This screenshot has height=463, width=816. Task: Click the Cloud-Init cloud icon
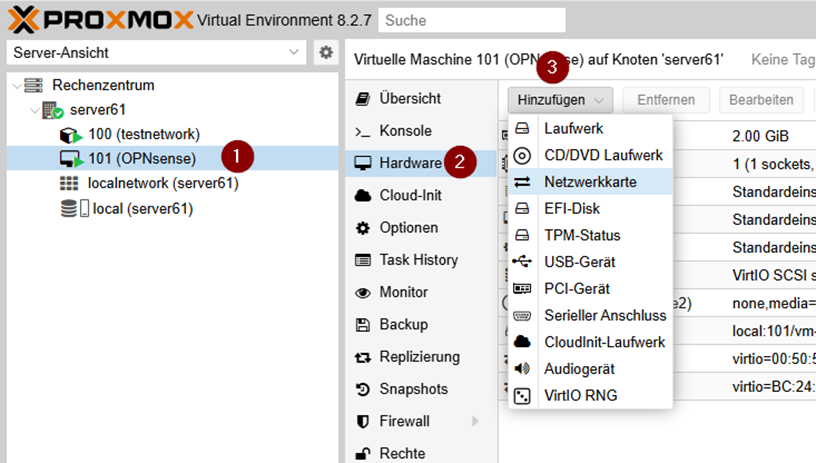363,196
